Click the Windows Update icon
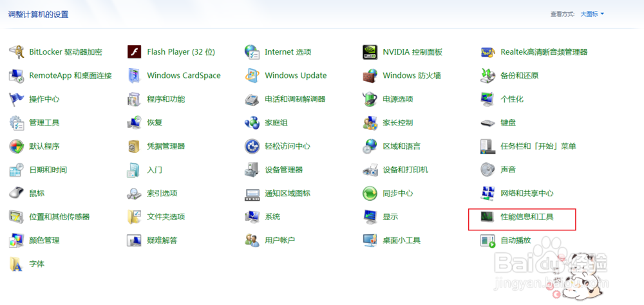The image size is (644, 305). pyautogui.click(x=252, y=75)
